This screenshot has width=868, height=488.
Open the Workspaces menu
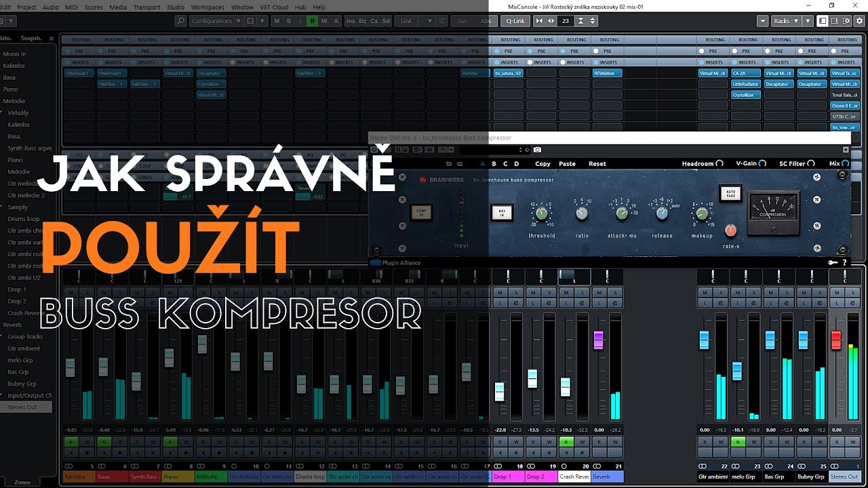pyautogui.click(x=208, y=7)
